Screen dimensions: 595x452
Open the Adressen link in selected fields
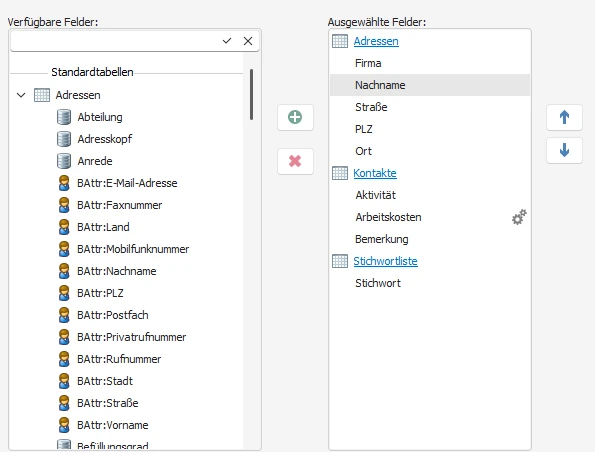[x=376, y=41]
